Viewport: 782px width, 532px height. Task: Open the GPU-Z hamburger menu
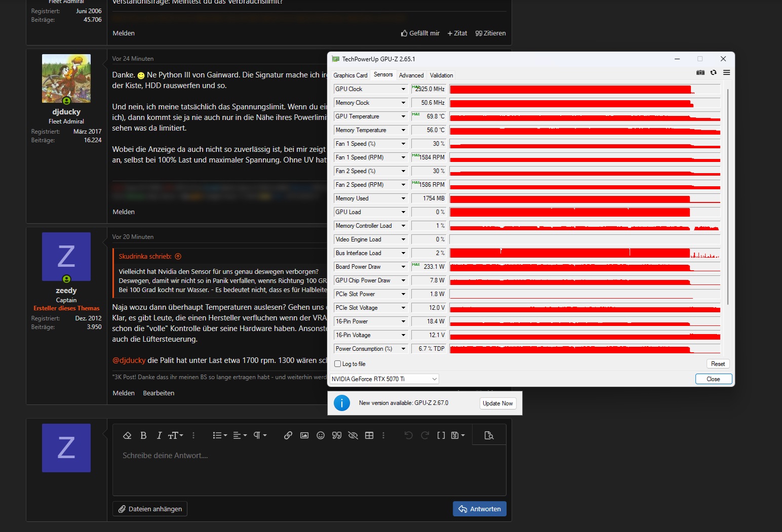726,72
